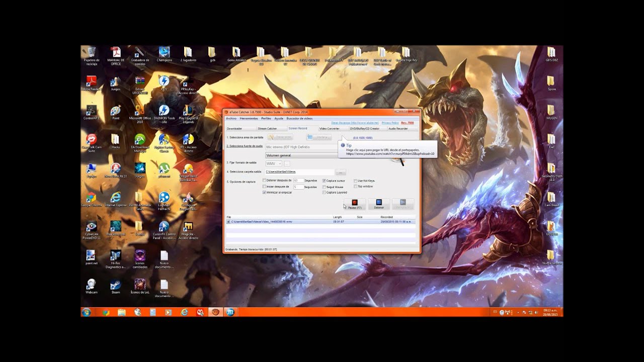The width and height of the screenshot is (644, 362).
Task: Select the Spore folder icon
Action: pyautogui.click(x=551, y=83)
